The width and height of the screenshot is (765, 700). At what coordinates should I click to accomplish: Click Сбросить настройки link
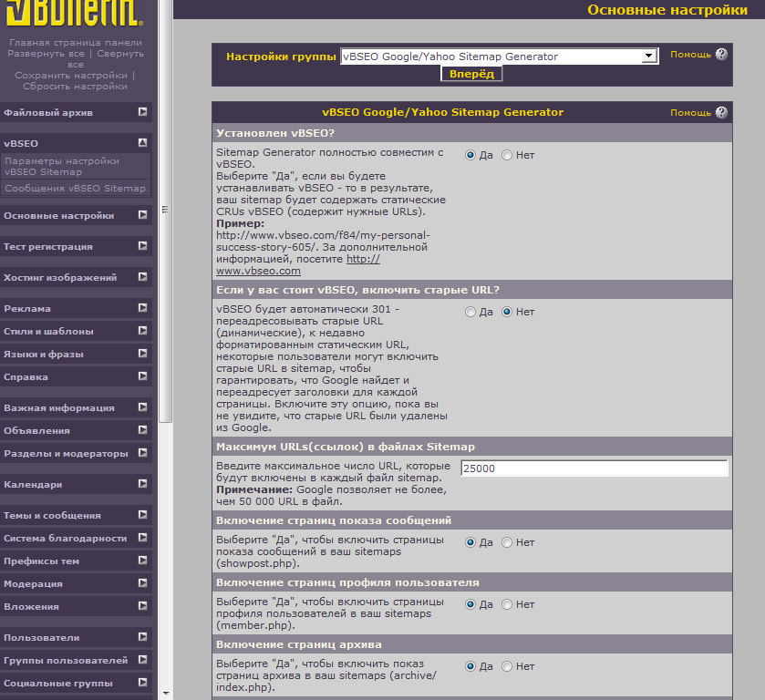click(x=75, y=87)
